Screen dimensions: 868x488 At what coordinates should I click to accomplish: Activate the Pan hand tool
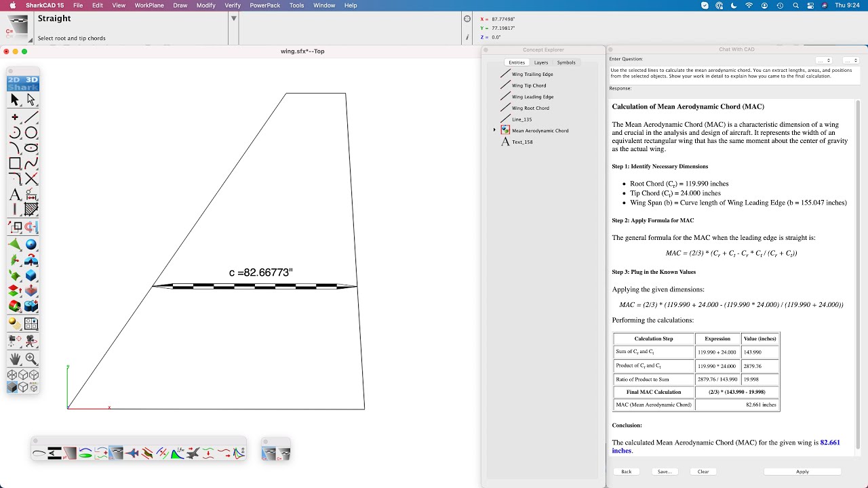click(15, 359)
